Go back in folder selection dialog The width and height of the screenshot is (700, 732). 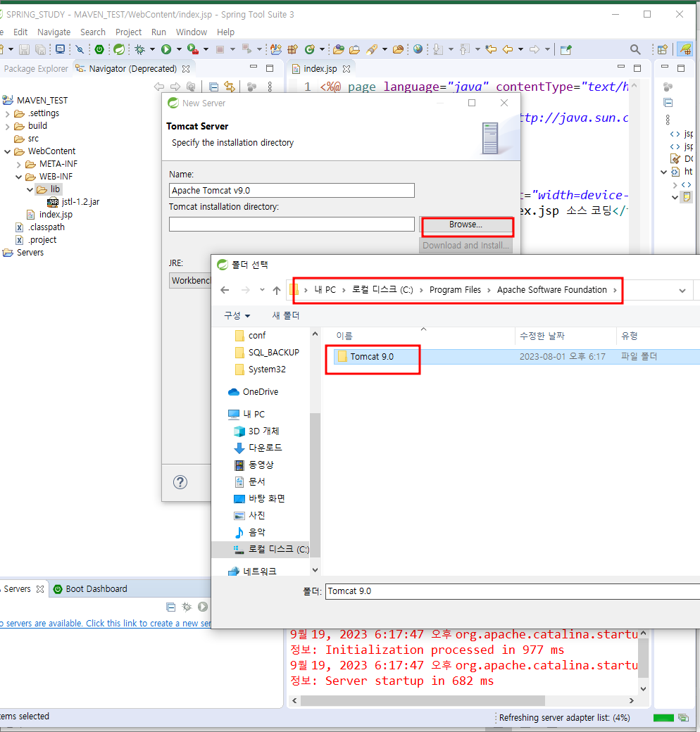coord(225,290)
